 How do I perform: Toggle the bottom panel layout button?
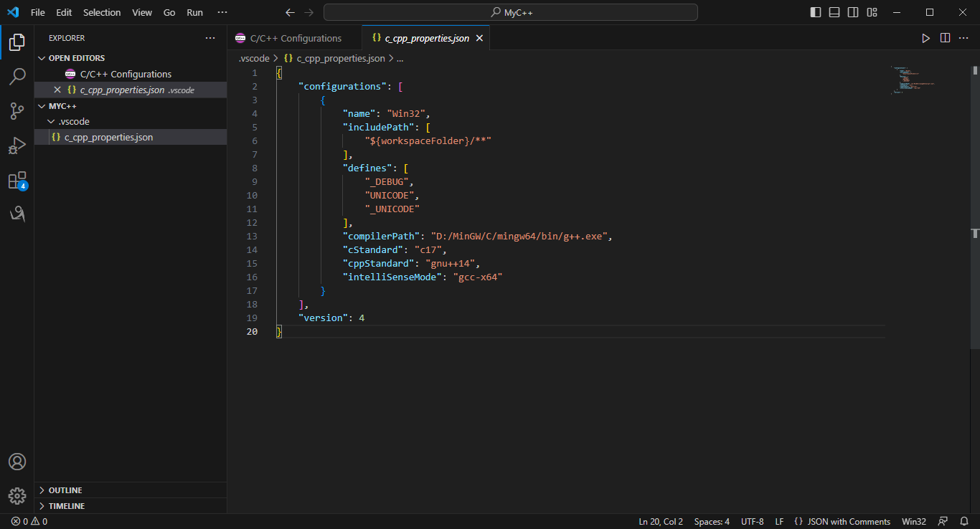click(x=834, y=12)
